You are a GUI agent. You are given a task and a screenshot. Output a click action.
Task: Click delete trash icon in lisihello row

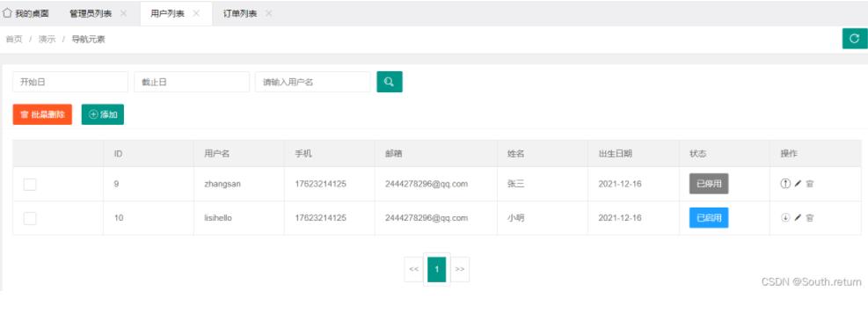(809, 218)
